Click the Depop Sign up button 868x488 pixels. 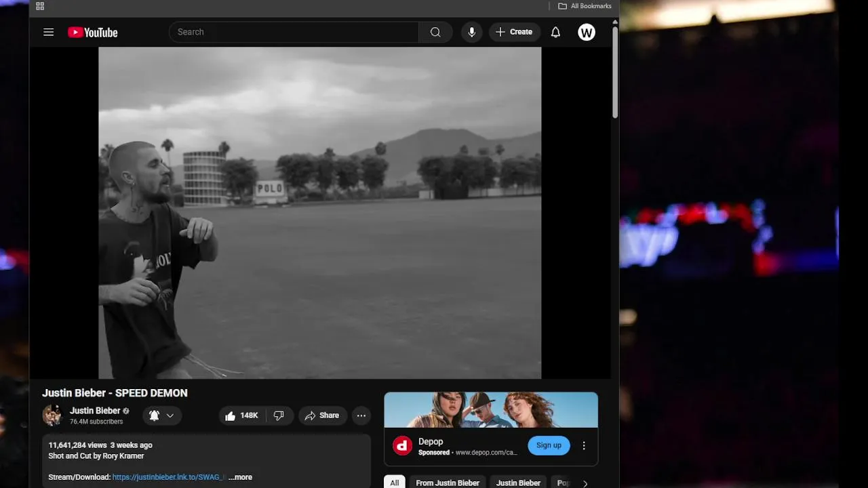(x=549, y=445)
